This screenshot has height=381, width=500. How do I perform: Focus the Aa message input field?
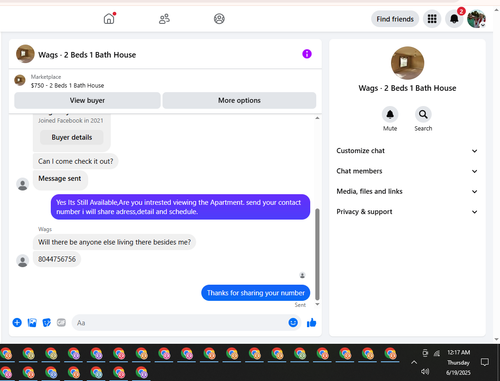click(180, 323)
